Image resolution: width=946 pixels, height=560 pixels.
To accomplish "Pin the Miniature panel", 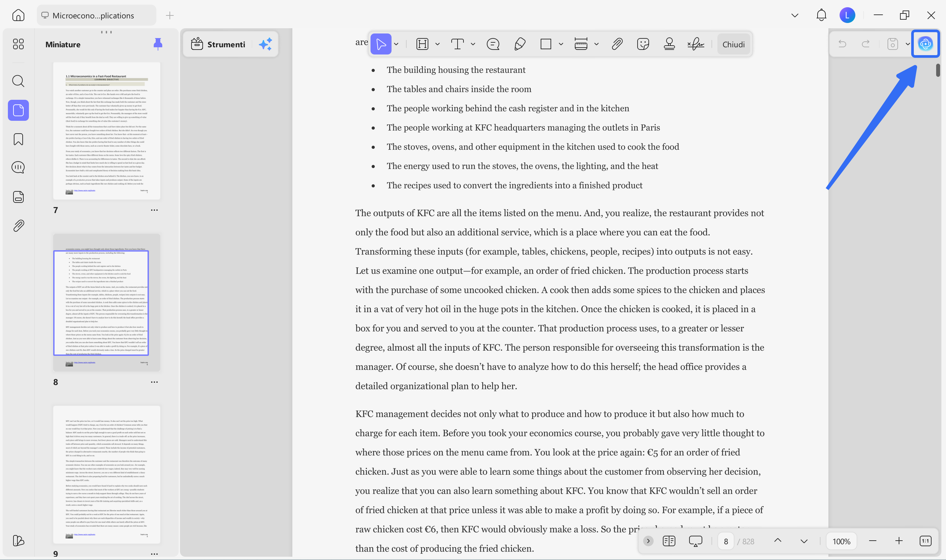I will [158, 44].
